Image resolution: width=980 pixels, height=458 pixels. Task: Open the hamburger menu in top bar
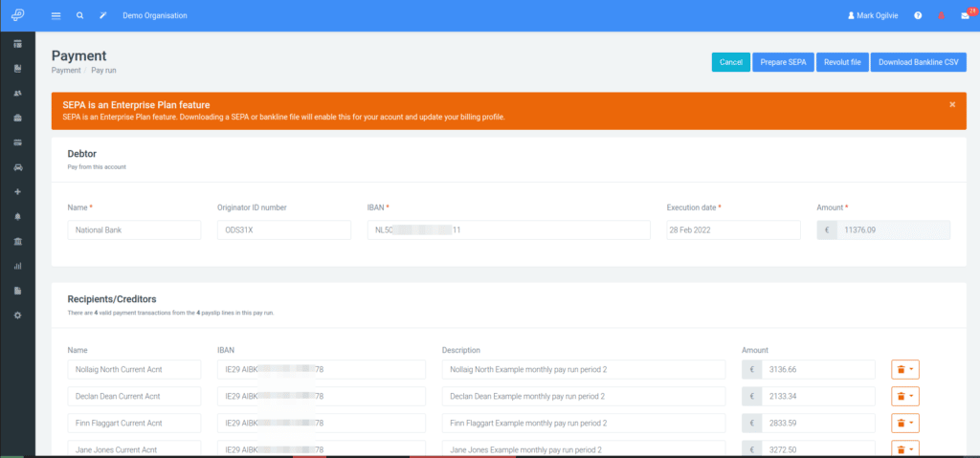[x=56, y=15]
